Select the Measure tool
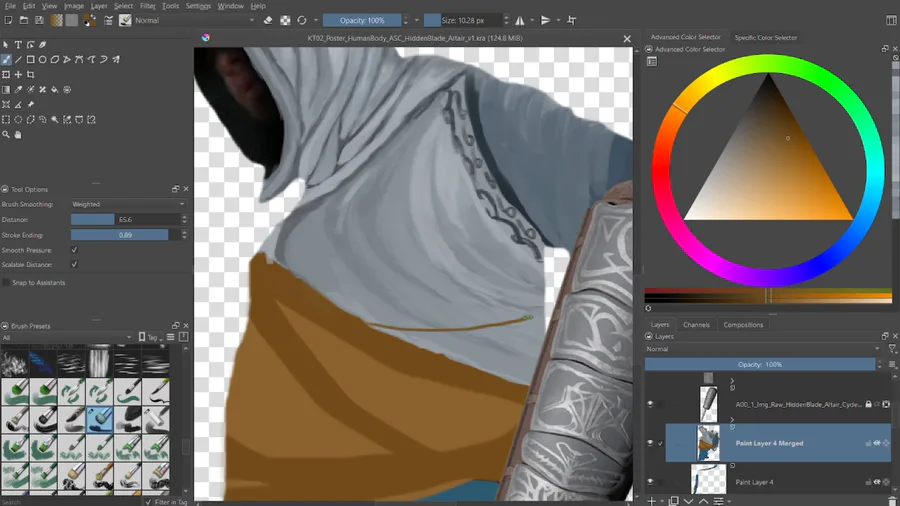The height and width of the screenshot is (506, 900). (18, 104)
